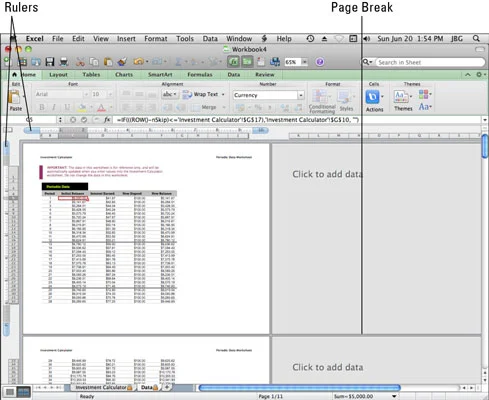Image resolution: width=489 pixels, height=400 pixels.
Task: Switch to the Charts ribbon tab
Action: [124, 75]
